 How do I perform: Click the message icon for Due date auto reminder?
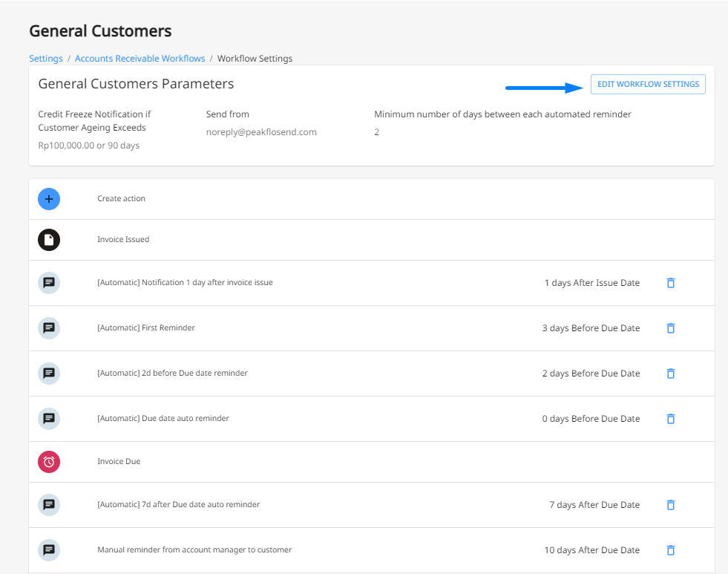tap(49, 418)
